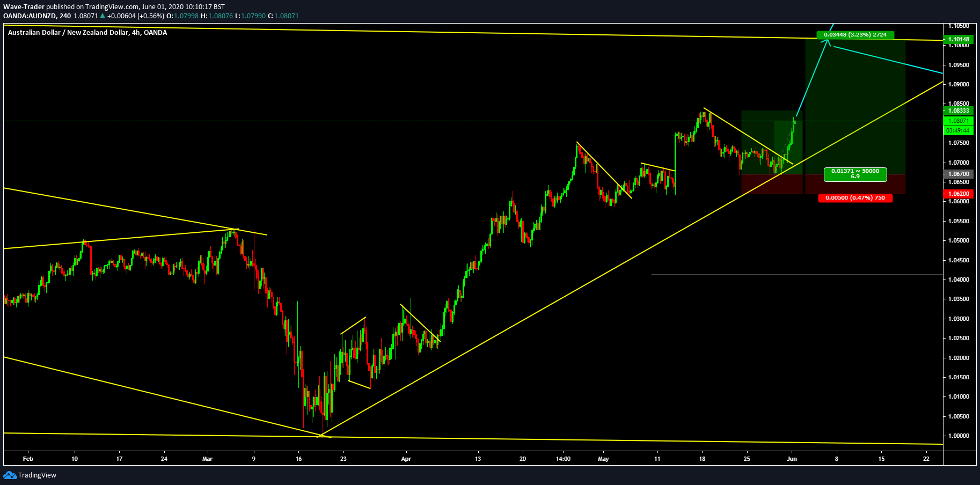Click the Apr label on time axis
Image resolution: width=980 pixels, height=485 pixels.
pyautogui.click(x=406, y=459)
